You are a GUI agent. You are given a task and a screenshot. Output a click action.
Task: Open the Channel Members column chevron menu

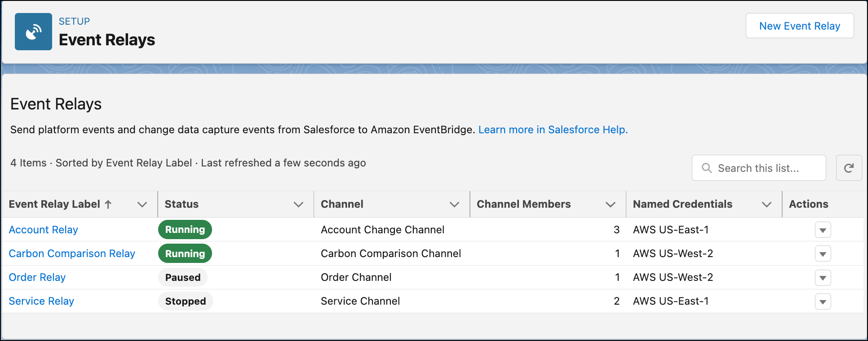point(610,205)
